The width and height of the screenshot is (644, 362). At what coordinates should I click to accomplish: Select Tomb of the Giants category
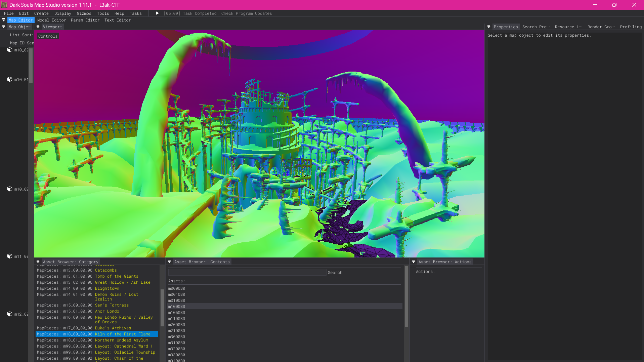[97, 276]
